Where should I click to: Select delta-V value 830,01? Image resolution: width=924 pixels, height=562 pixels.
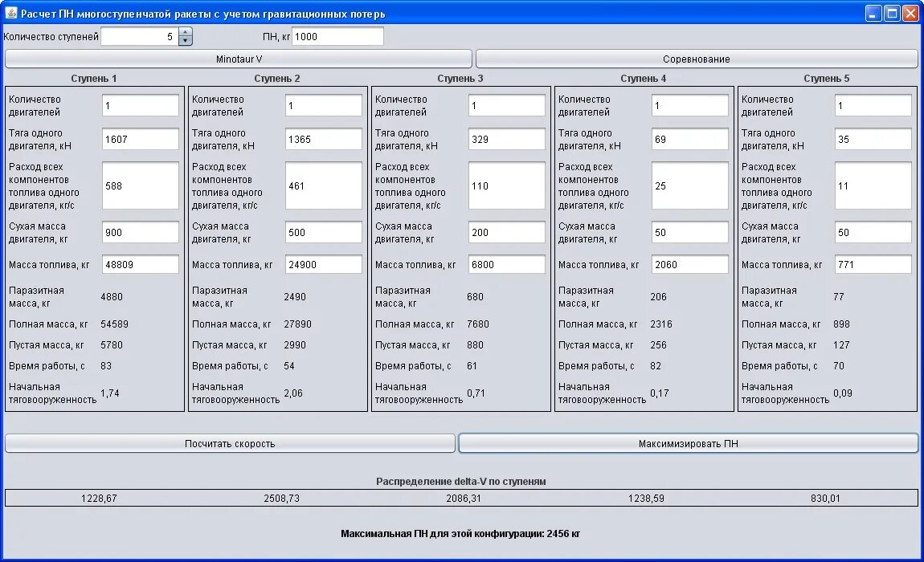[825, 499]
